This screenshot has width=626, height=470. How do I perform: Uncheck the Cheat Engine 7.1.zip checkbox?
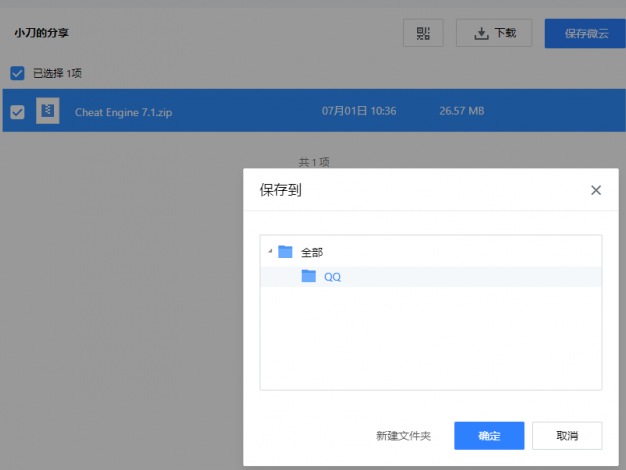(17, 112)
